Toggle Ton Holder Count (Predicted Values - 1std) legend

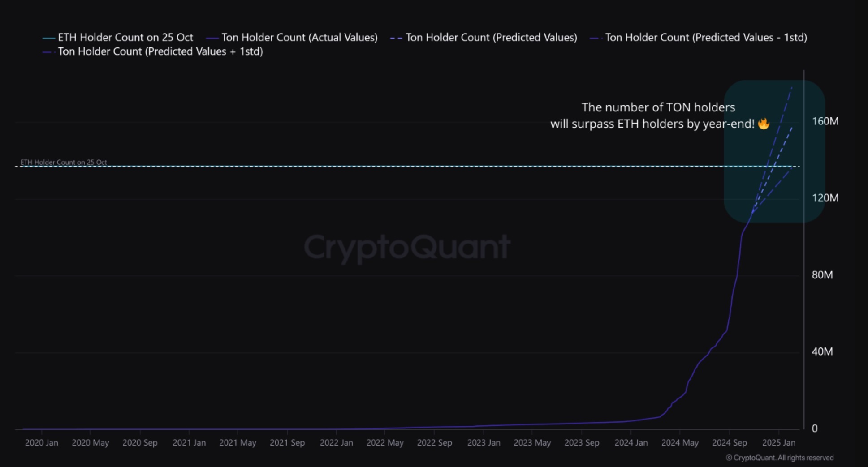point(699,38)
